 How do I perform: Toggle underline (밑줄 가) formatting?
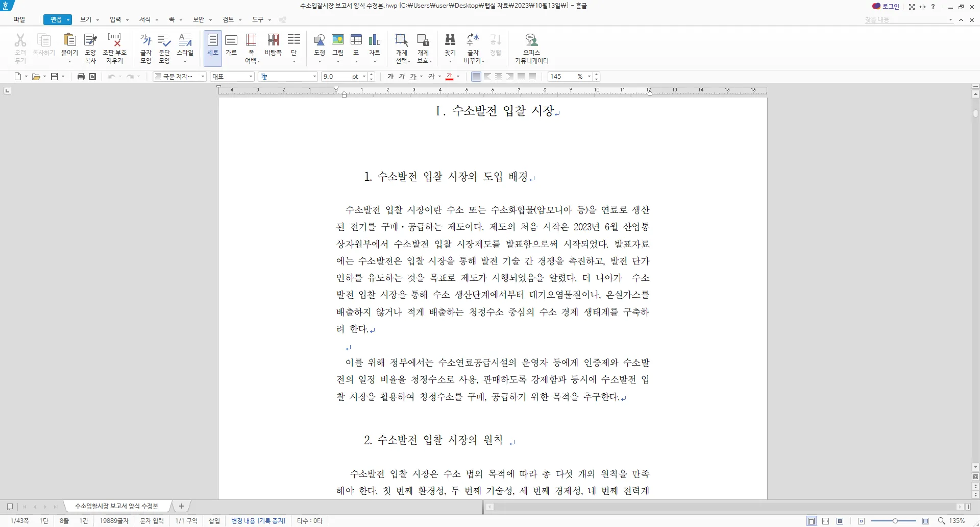(413, 77)
